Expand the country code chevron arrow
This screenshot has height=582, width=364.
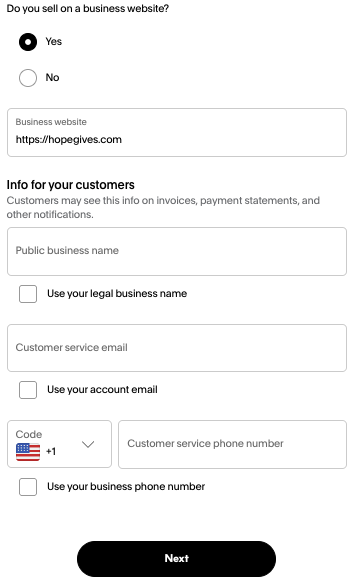coord(88,444)
